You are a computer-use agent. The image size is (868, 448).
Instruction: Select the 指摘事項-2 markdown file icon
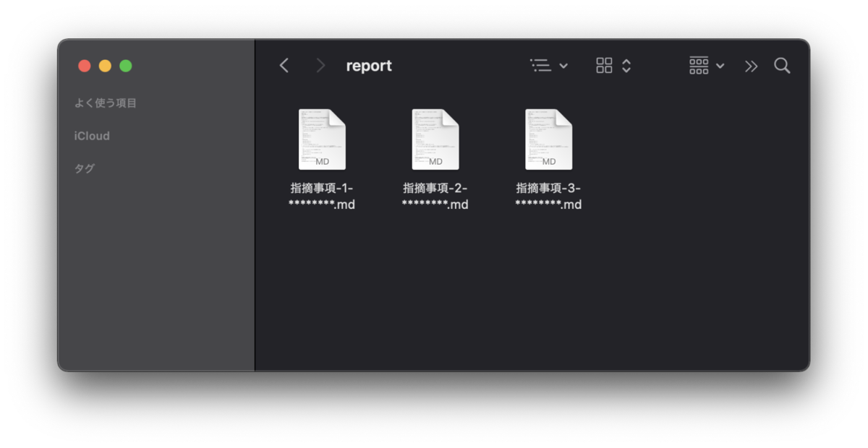435,139
